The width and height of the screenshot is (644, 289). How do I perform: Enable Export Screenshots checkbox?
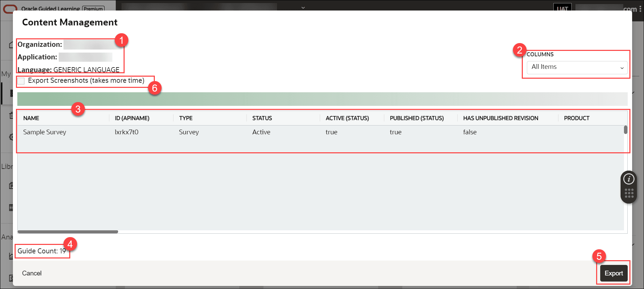pos(21,81)
